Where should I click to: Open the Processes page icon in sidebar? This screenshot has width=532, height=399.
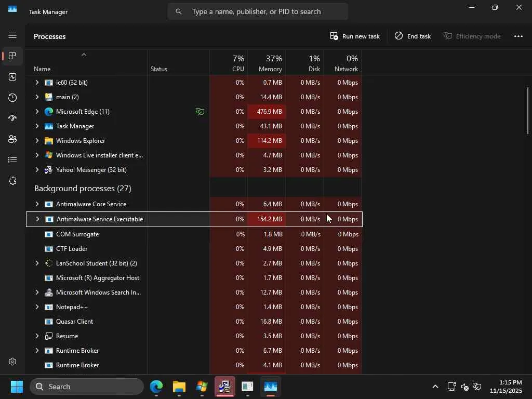12,56
